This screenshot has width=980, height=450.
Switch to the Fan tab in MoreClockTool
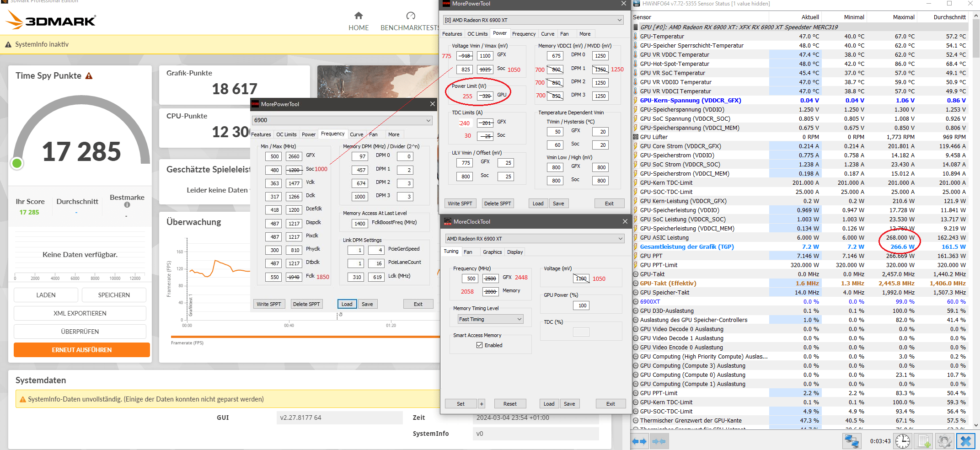468,252
